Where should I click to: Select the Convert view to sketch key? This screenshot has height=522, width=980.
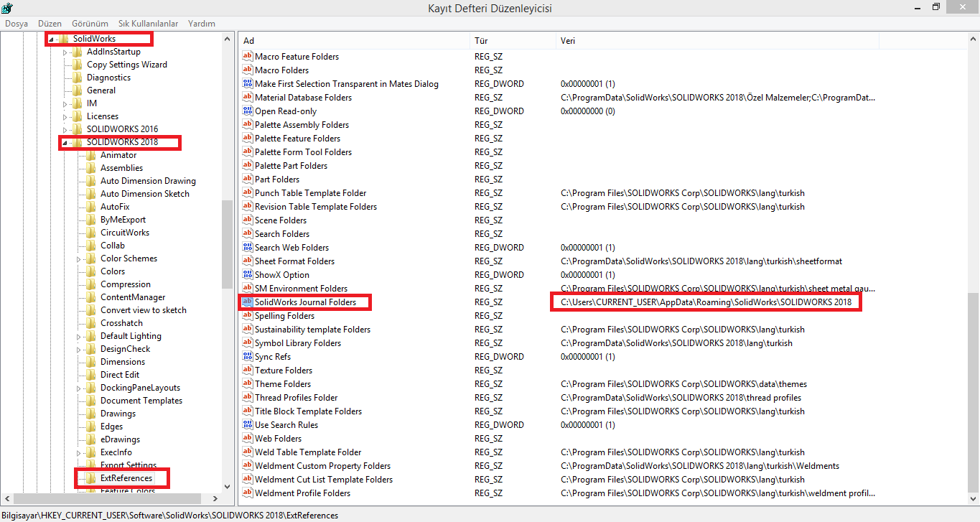coord(144,310)
